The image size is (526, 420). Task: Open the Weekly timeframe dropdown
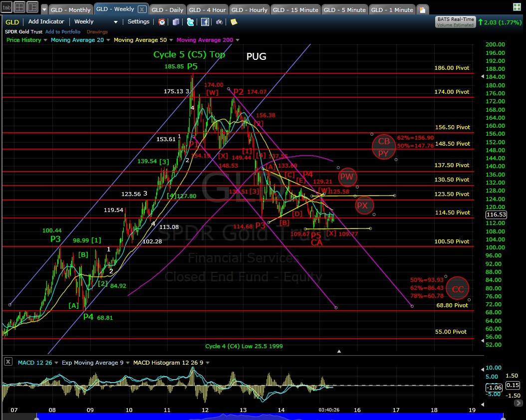[96, 21]
